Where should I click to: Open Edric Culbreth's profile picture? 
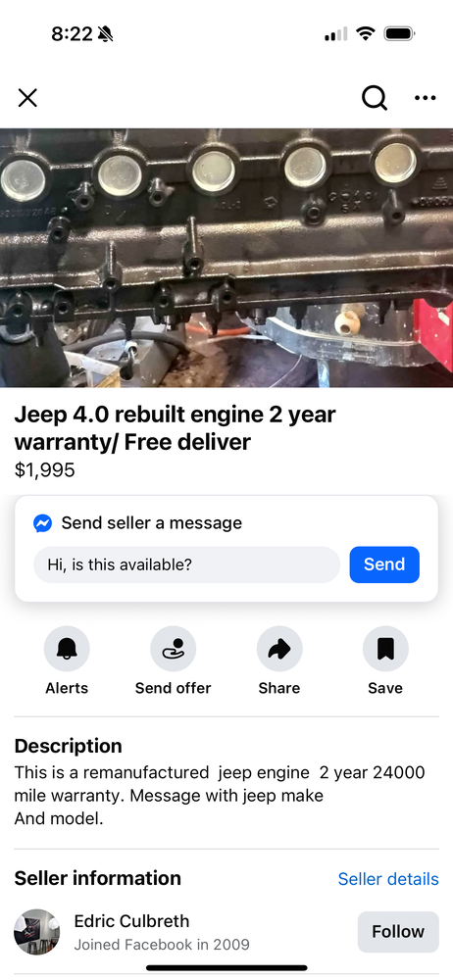click(37, 931)
